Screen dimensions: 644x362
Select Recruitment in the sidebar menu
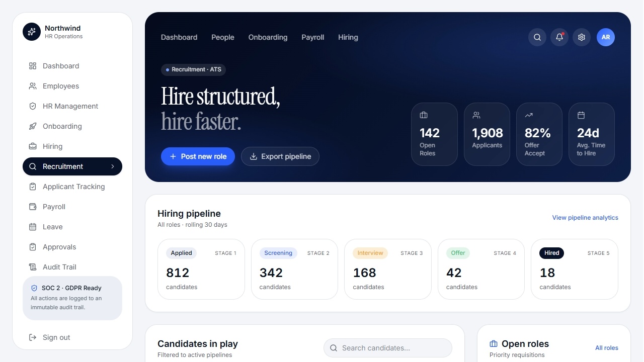click(72, 166)
